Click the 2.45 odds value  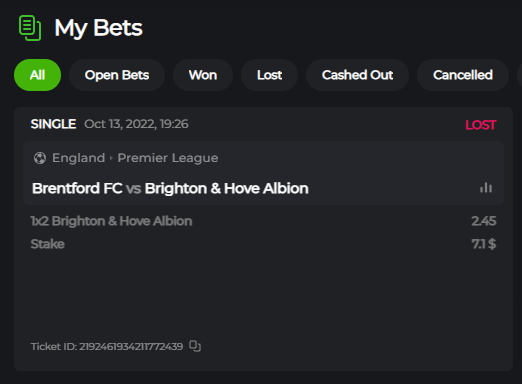coord(484,221)
